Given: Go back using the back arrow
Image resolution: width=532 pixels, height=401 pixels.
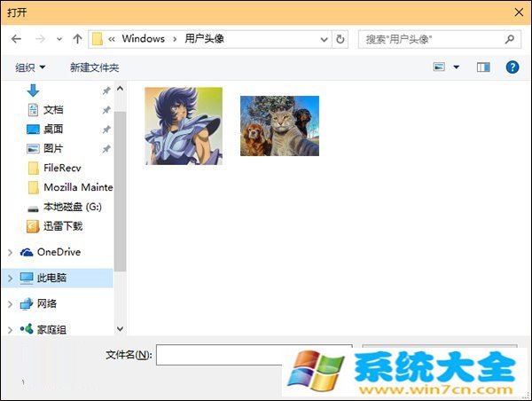Looking at the screenshot, I should click(16, 39).
